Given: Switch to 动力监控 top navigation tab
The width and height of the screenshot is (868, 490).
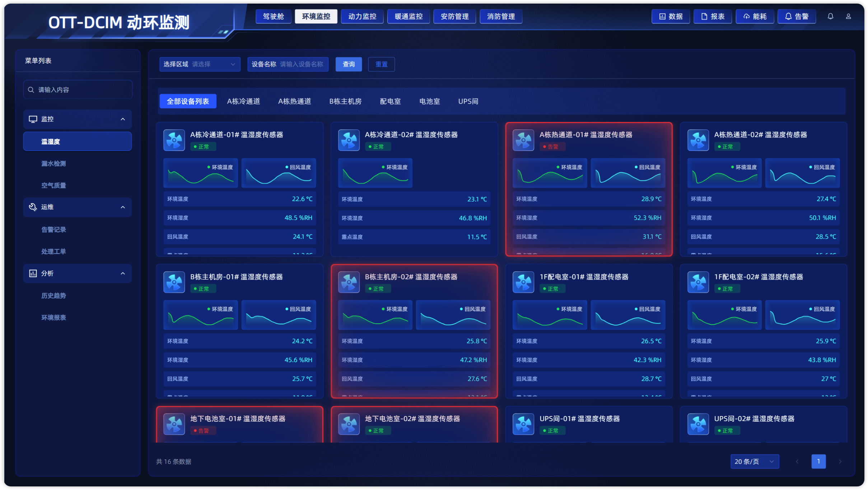Looking at the screenshot, I should point(362,17).
